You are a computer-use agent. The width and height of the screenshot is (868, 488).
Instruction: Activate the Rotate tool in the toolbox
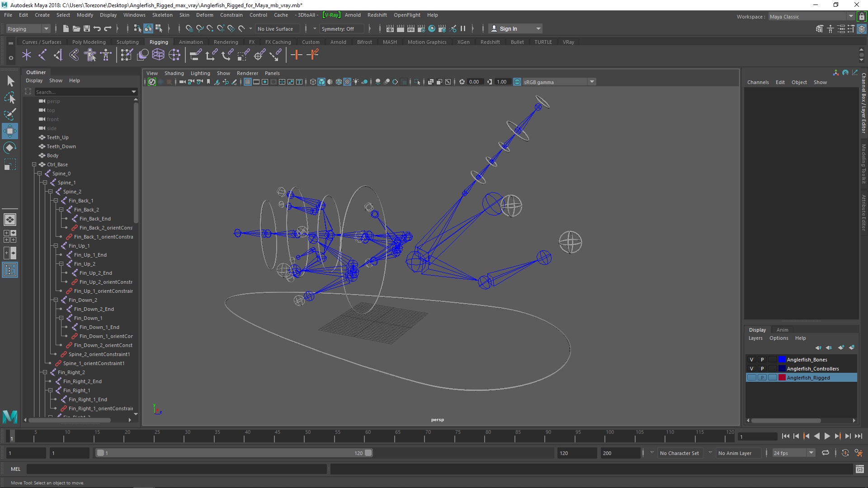point(10,148)
